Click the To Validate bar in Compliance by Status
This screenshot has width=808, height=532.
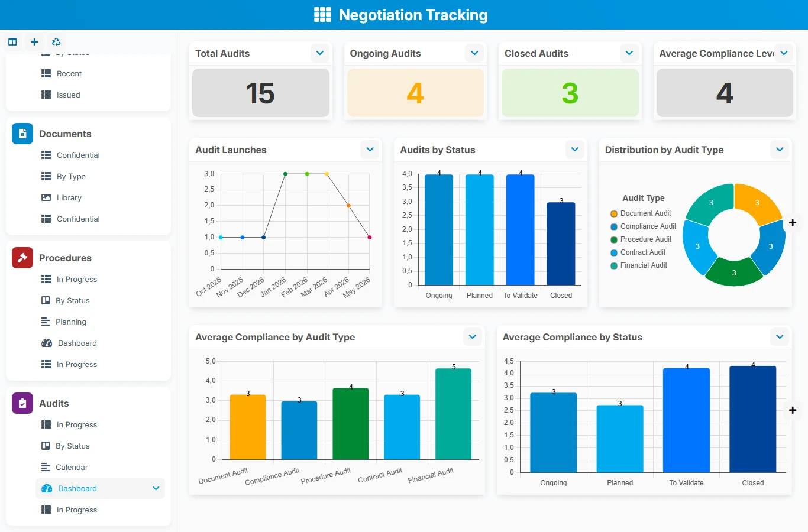pyautogui.click(x=686, y=420)
